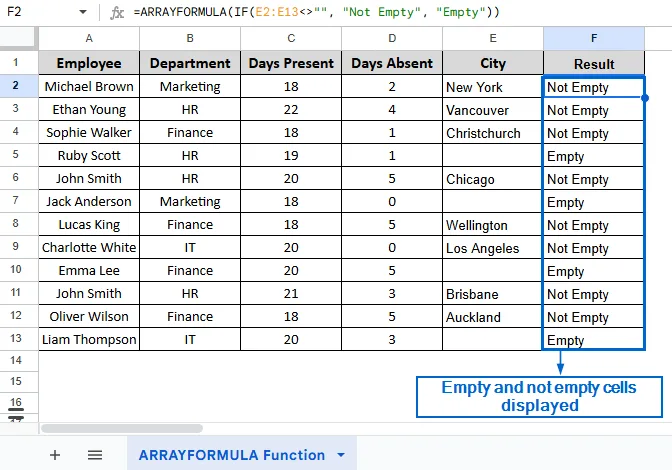This screenshot has height=470, width=672.
Task: Select column D header
Action: [x=392, y=39]
